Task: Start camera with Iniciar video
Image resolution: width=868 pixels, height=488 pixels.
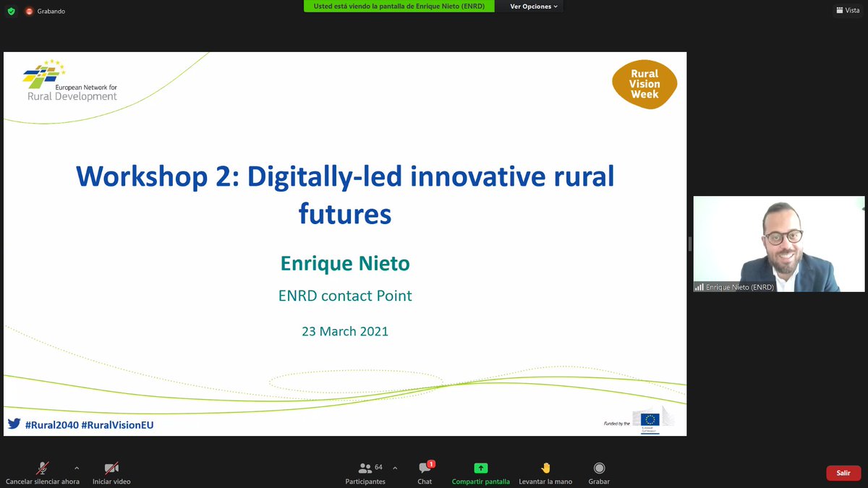Action: pos(111,474)
